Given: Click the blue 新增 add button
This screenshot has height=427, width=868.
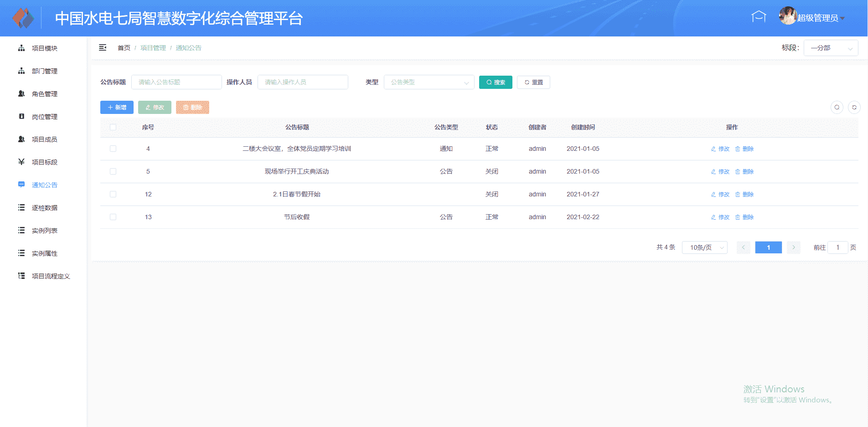Looking at the screenshot, I should [117, 107].
